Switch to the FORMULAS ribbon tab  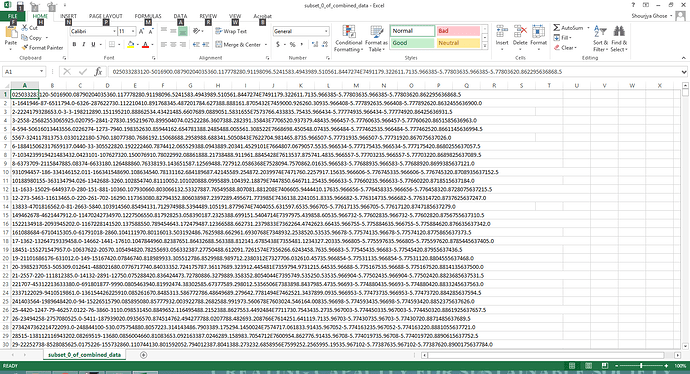(148, 16)
